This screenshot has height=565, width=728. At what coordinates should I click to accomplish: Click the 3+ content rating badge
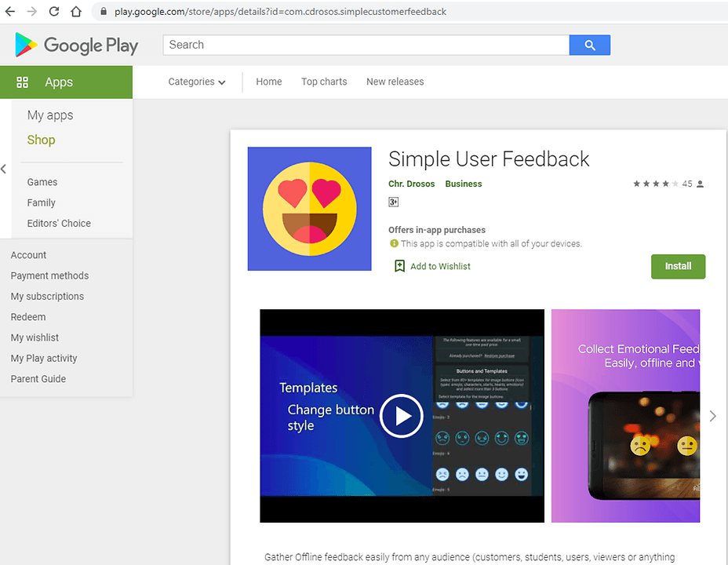(393, 202)
